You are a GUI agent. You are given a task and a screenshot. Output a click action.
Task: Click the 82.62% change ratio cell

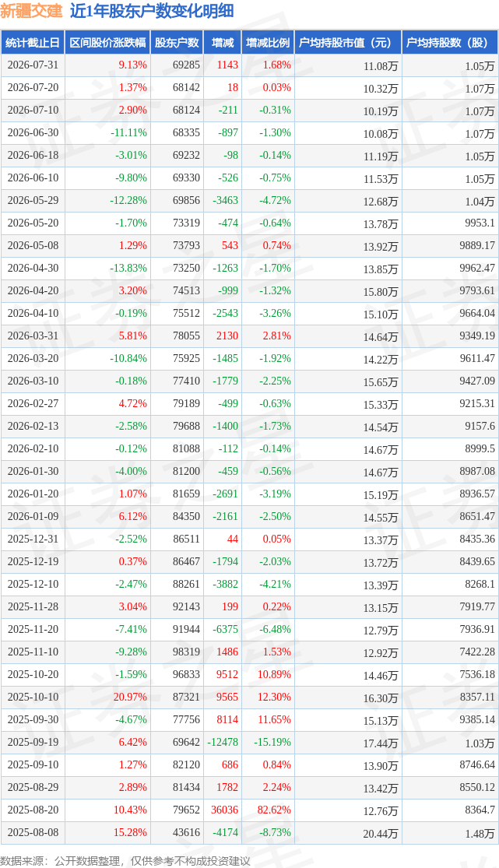coord(274,810)
